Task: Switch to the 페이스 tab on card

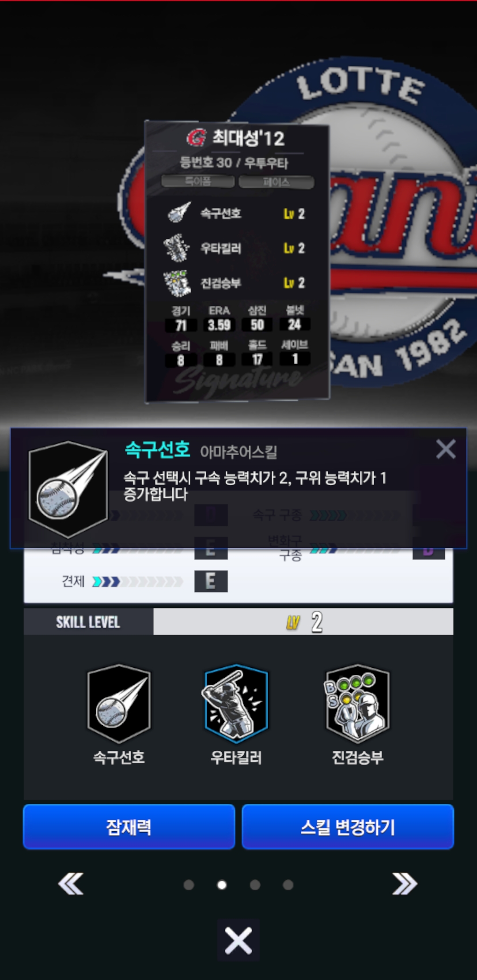Action: [x=276, y=181]
